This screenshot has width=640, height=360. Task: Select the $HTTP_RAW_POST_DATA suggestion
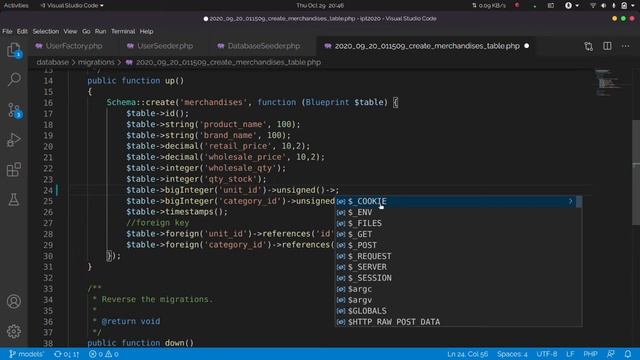point(458,322)
